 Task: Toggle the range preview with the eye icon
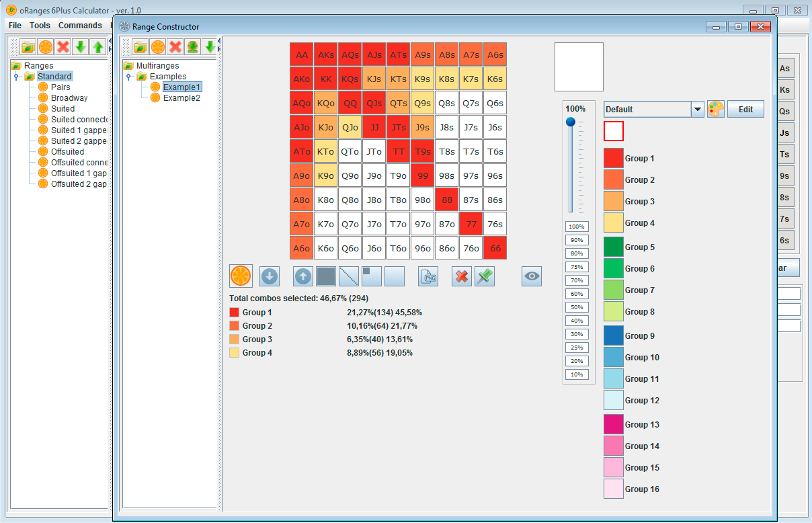(531, 276)
